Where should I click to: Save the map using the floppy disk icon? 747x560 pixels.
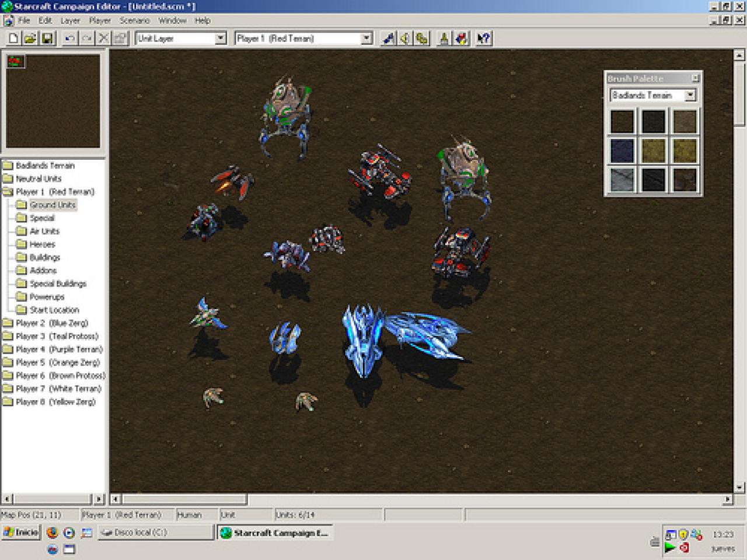pyautogui.click(x=47, y=38)
